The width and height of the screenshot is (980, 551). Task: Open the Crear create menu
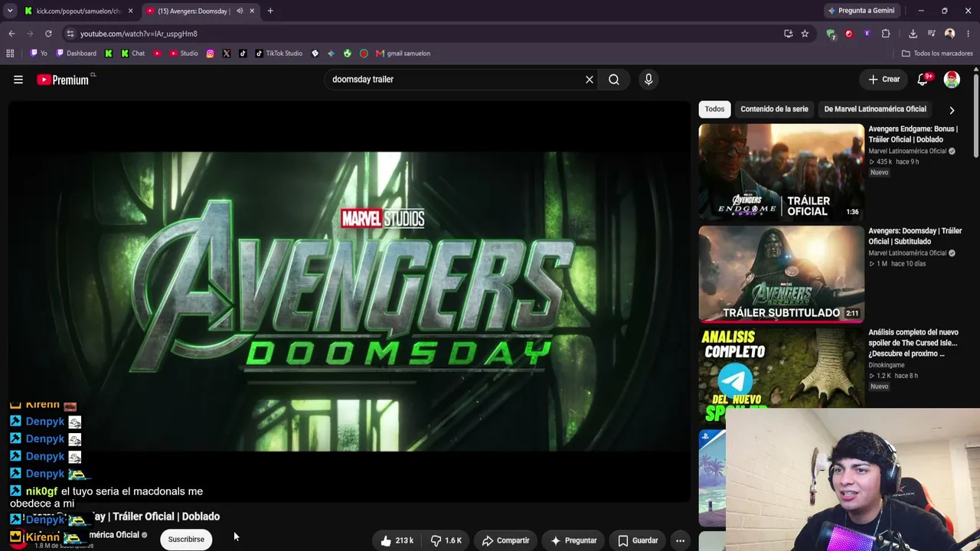point(884,80)
